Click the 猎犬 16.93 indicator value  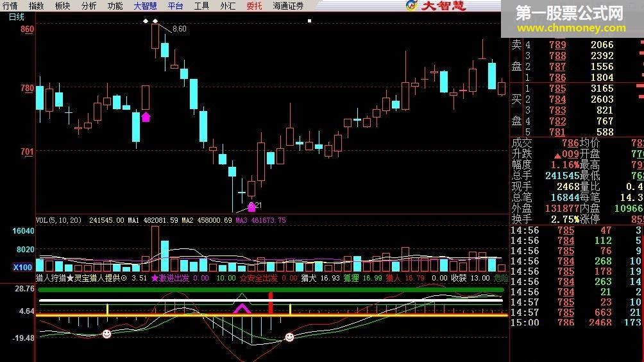[320, 278]
